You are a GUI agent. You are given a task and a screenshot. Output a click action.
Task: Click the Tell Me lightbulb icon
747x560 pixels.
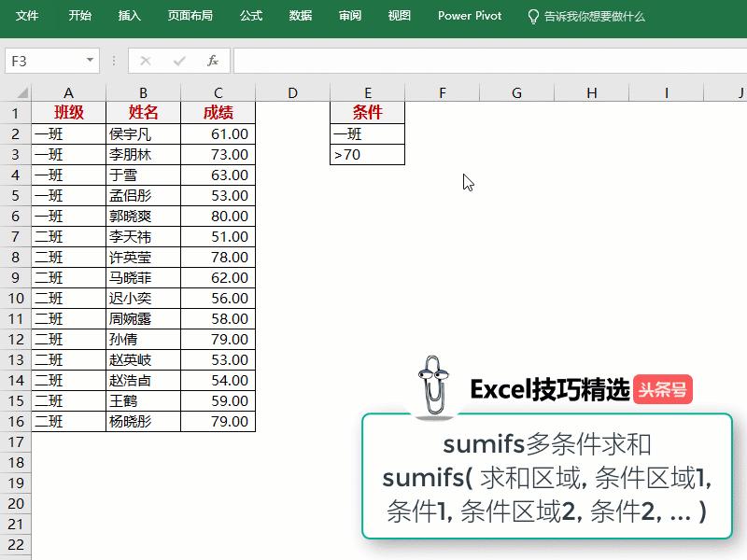pyautogui.click(x=534, y=15)
